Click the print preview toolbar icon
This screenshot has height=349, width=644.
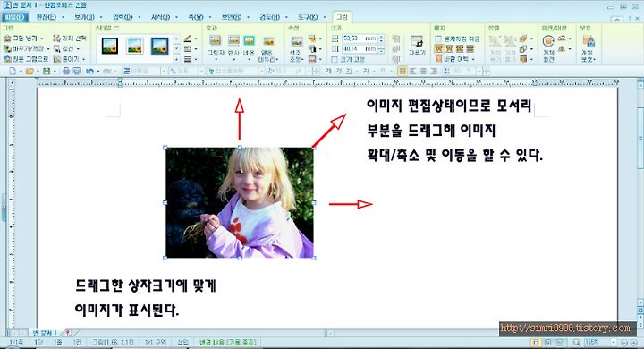77,71
